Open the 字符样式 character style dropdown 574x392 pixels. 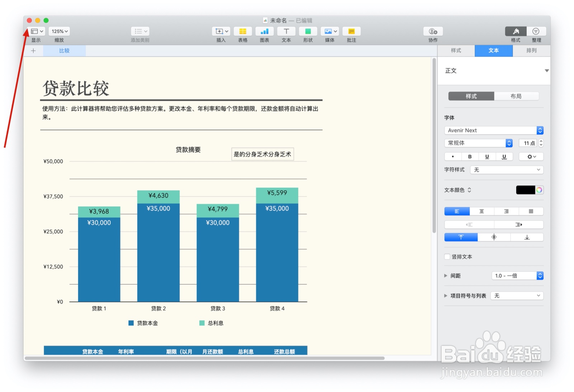coord(506,170)
